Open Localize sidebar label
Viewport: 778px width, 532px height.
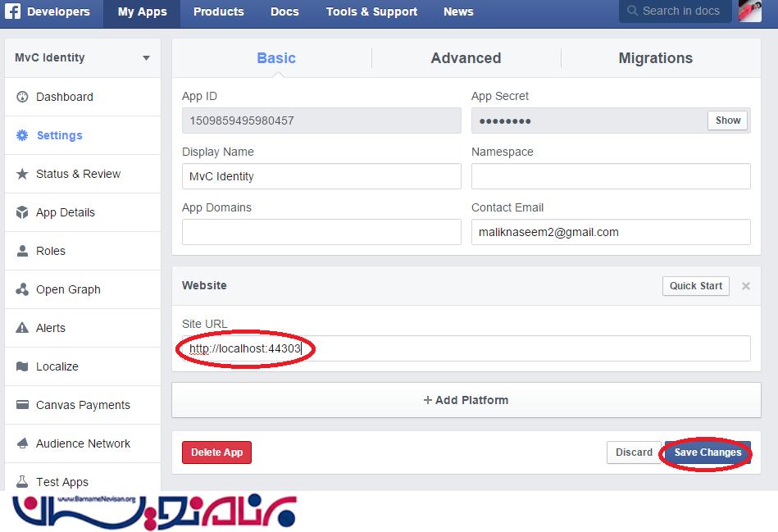coord(57,366)
